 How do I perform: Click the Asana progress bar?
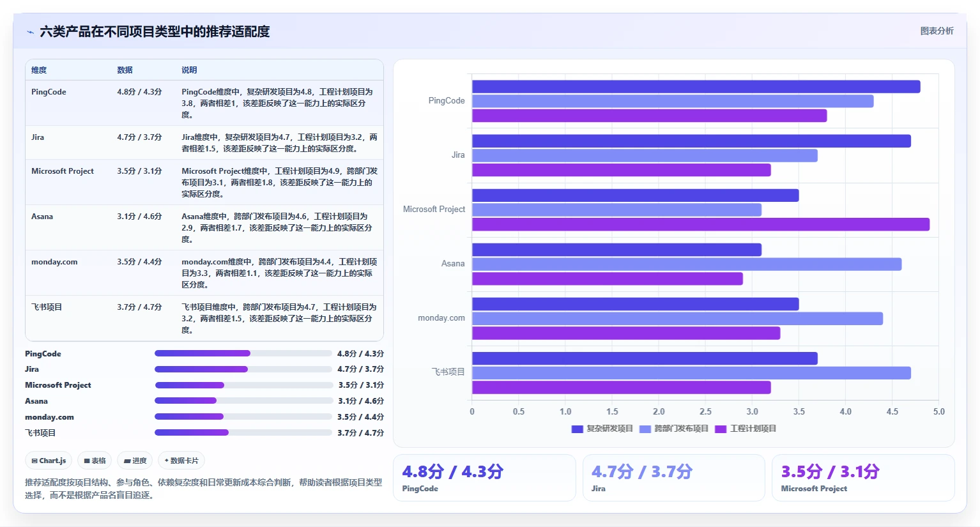click(x=244, y=401)
